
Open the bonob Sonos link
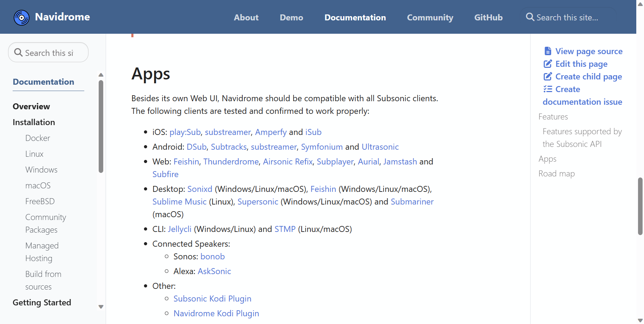212,257
